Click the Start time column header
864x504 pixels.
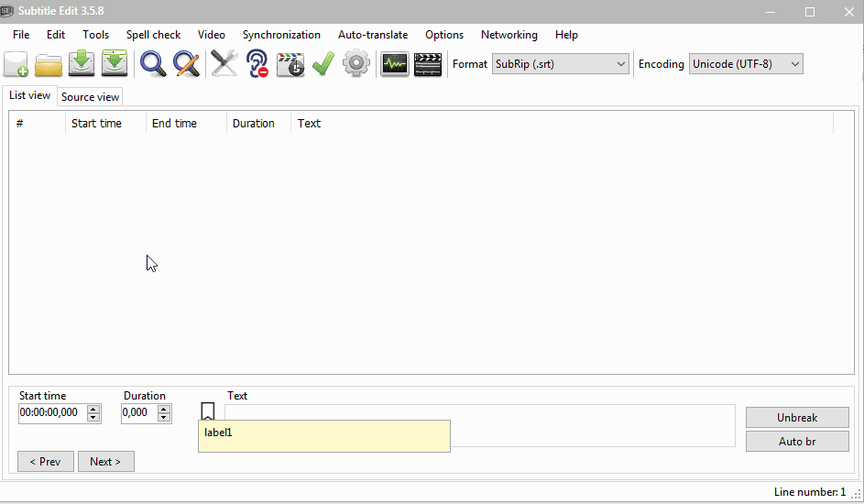pyautogui.click(x=105, y=124)
